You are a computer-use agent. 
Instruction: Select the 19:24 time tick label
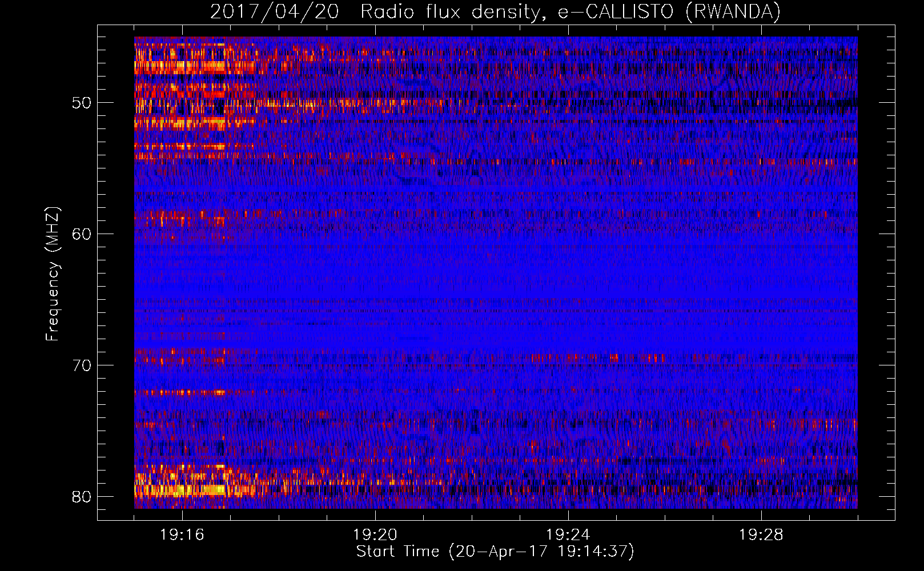coord(568,535)
